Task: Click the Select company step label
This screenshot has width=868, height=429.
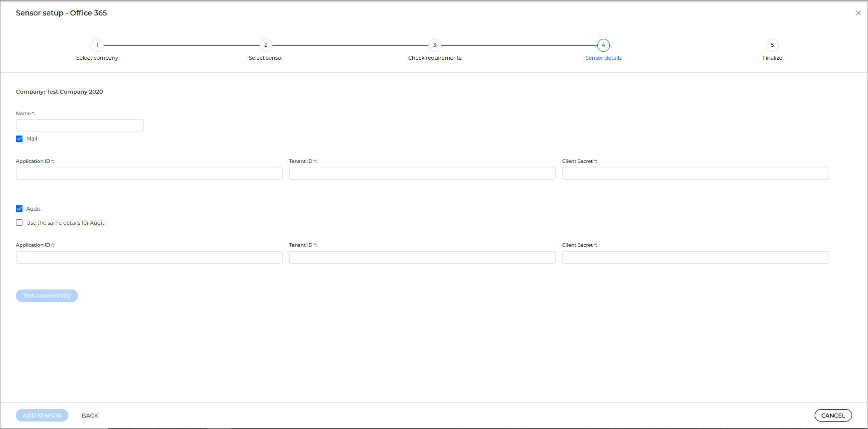Action: (x=97, y=58)
